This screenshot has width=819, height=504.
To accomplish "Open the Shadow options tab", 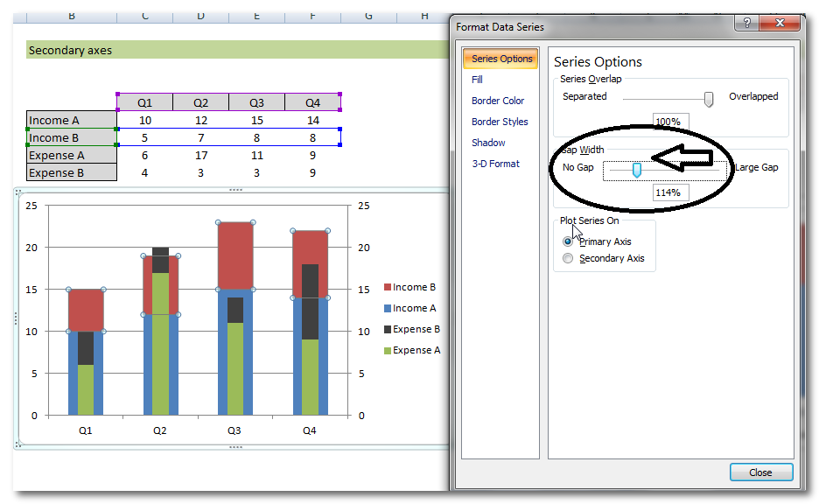I will tap(488, 143).
